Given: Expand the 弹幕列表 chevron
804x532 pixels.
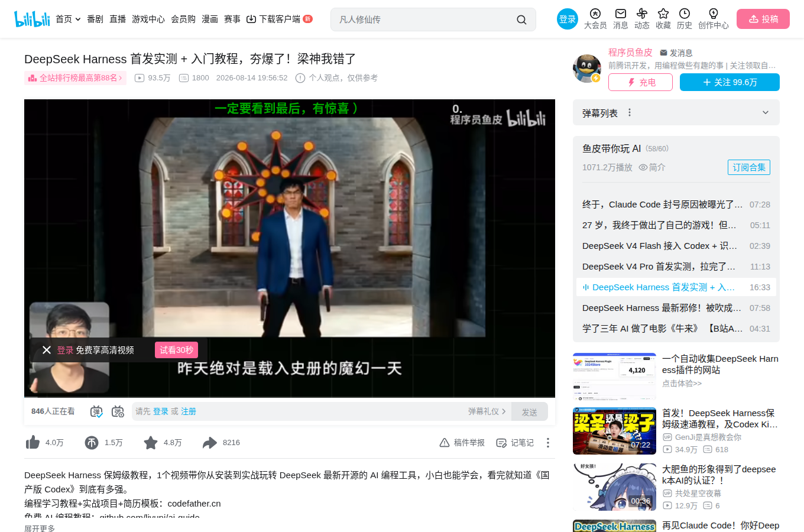Looking at the screenshot, I should click(766, 112).
